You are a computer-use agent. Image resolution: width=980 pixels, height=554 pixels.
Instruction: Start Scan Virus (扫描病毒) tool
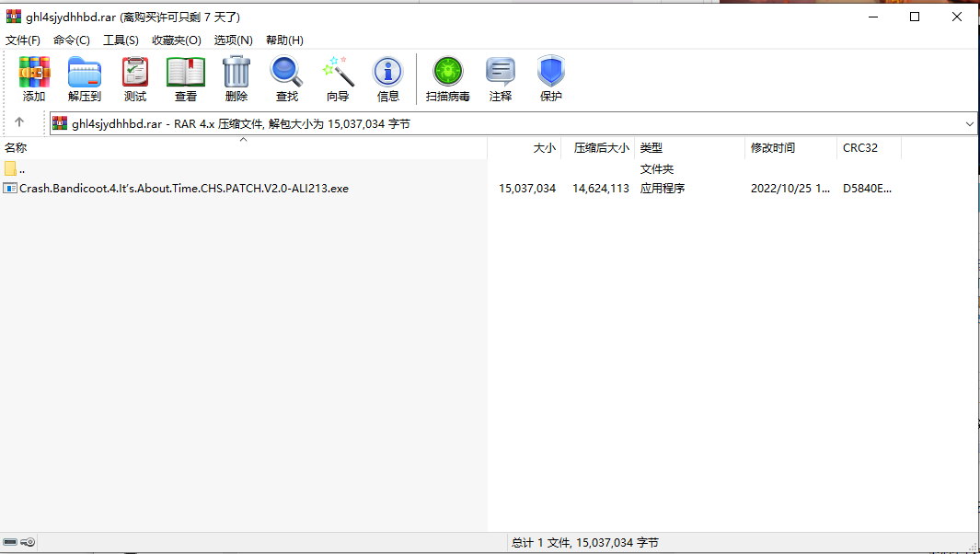(x=447, y=79)
